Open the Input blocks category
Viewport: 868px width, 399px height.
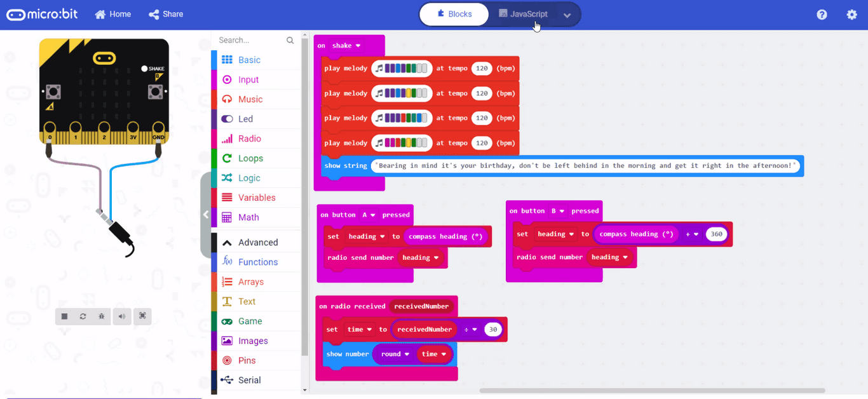click(256, 79)
